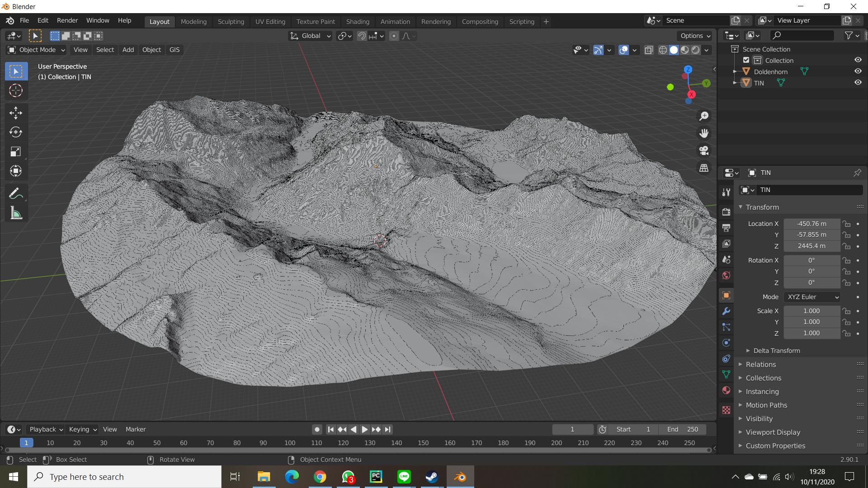Viewport: 868px width, 488px height.
Task: Open Global transform orientation dropdown
Action: click(x=311, y=36)
